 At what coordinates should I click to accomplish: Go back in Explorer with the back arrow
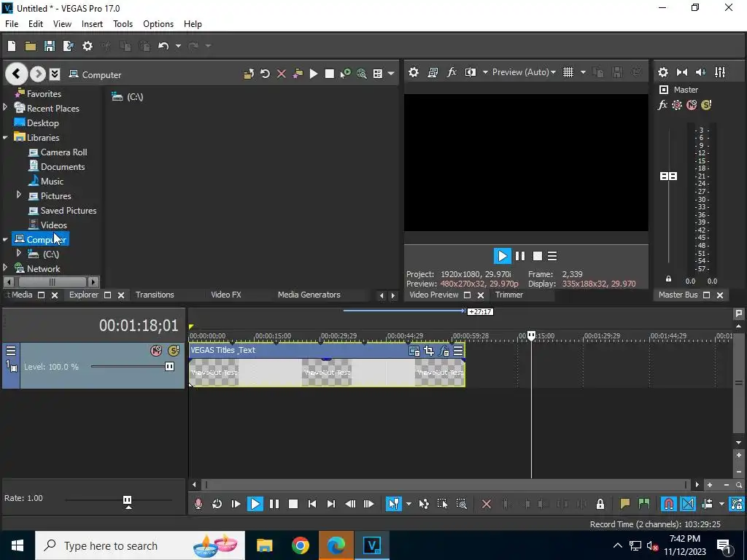[x=16, y=74]
